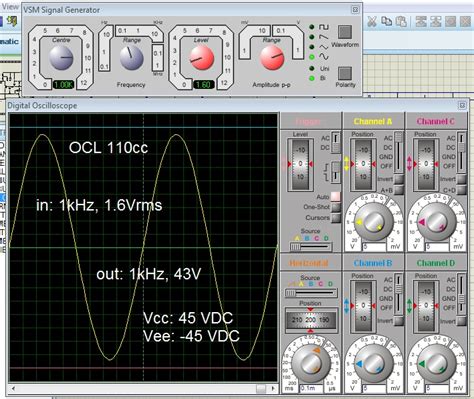Click the square waveform indicator LED

point(312,27)
